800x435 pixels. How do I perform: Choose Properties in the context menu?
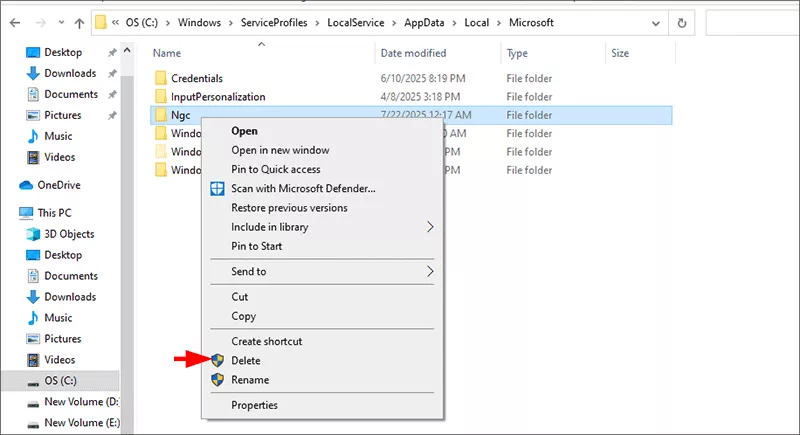(255, 405)
